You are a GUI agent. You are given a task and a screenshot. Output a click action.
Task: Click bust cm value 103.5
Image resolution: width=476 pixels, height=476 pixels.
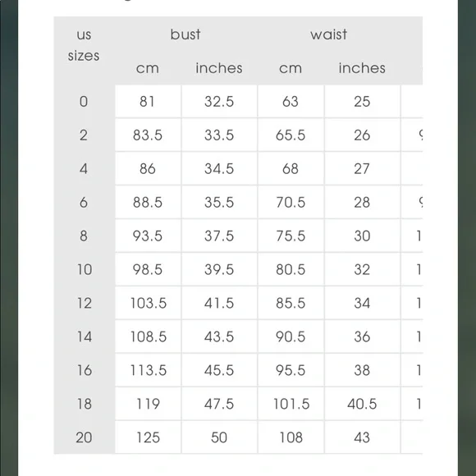[x=149, y=303]
